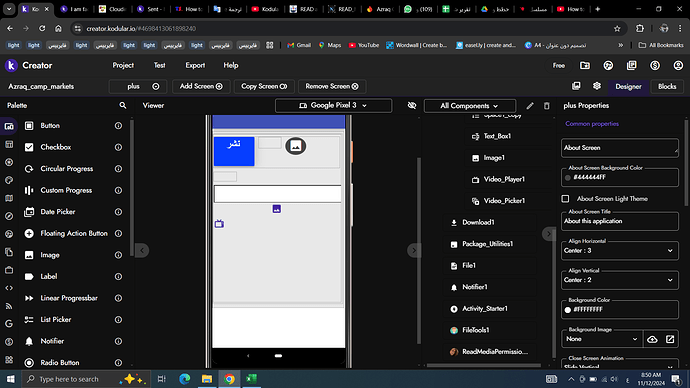This screenshot has height=388, width=690.
Task: Select the Layout category in palette sidebar
Action: (x=9, y=145)
